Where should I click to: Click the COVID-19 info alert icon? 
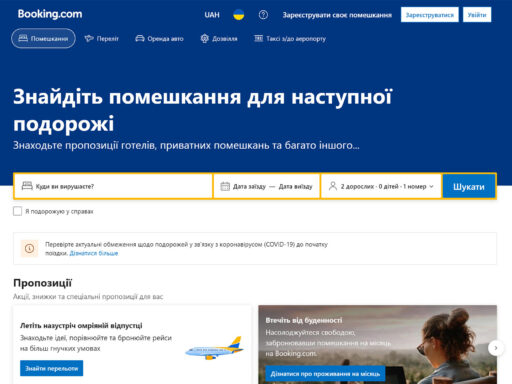(x=29, y=248)
